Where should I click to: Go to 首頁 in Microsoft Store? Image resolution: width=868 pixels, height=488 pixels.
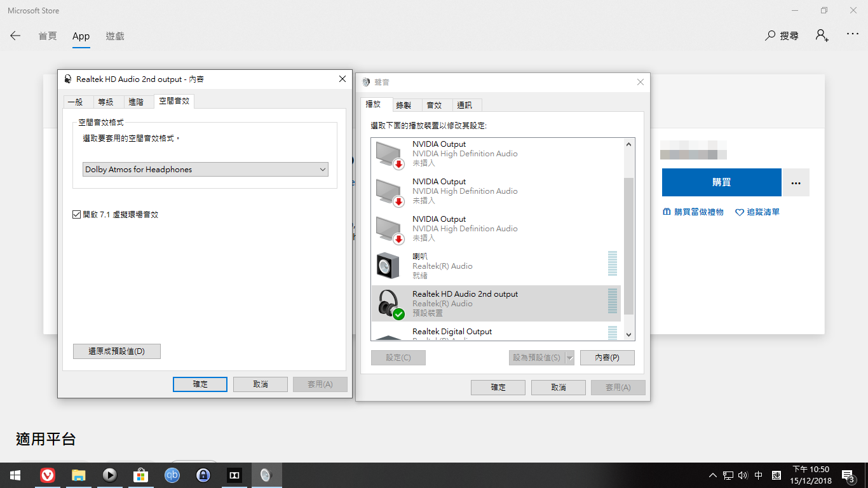point(48,36)
